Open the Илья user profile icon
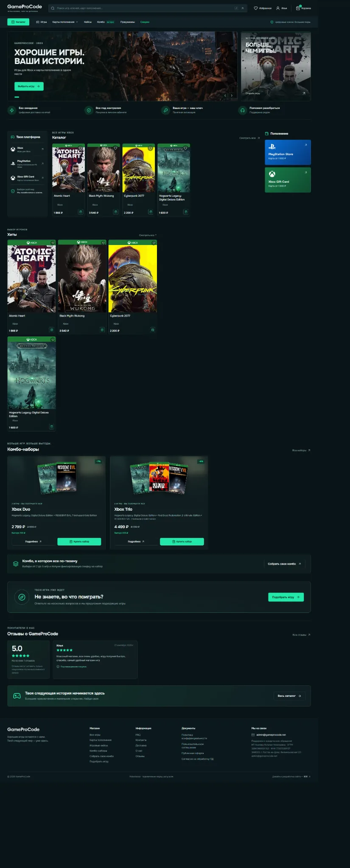 point(282,8)
